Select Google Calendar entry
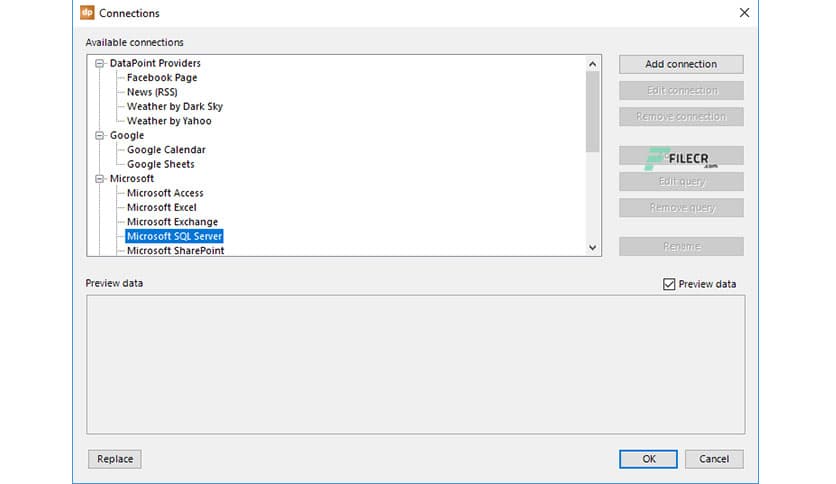Image resolution: width=836 pixels, height=484 pixels. pos(166,150)
